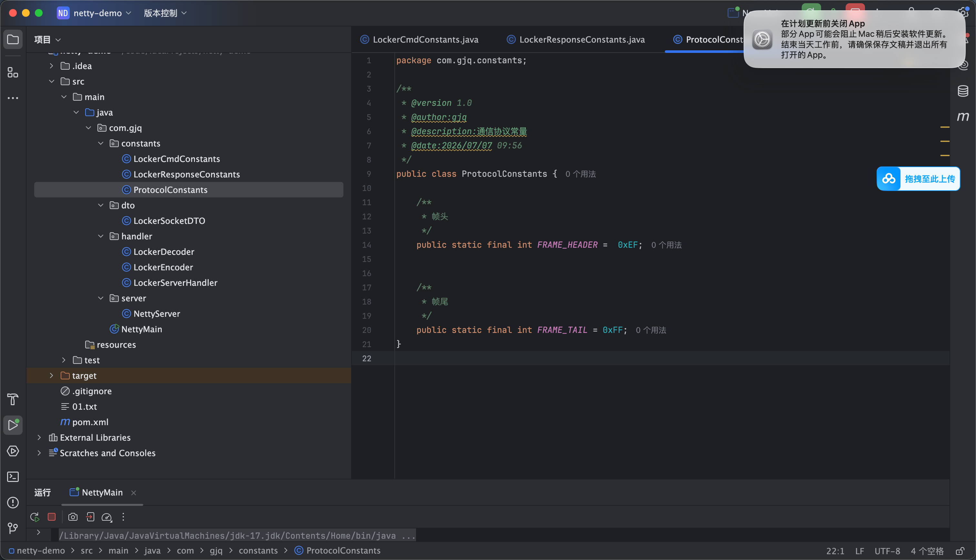The height and width of the screenshot is (560, 976).
Task: Collapse the handler package
Action: coord(101,236)
